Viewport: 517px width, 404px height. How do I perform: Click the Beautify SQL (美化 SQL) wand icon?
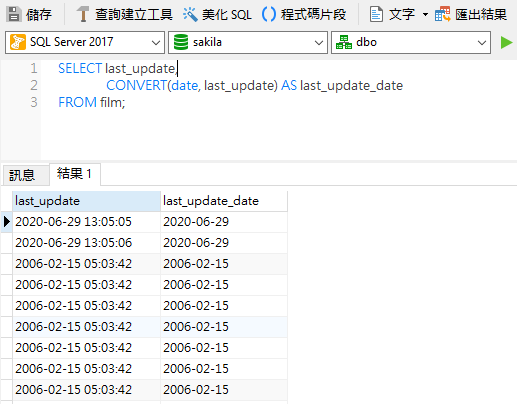coord(190,14)
